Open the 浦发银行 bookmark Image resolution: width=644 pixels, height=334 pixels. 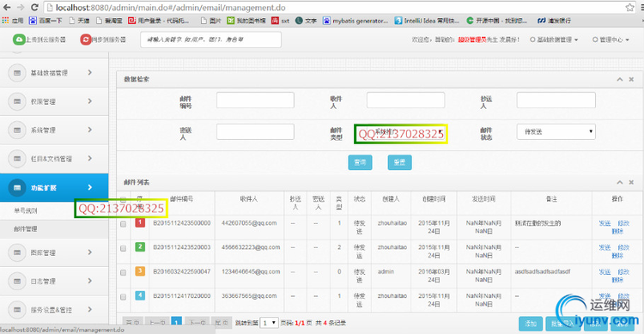554,21
